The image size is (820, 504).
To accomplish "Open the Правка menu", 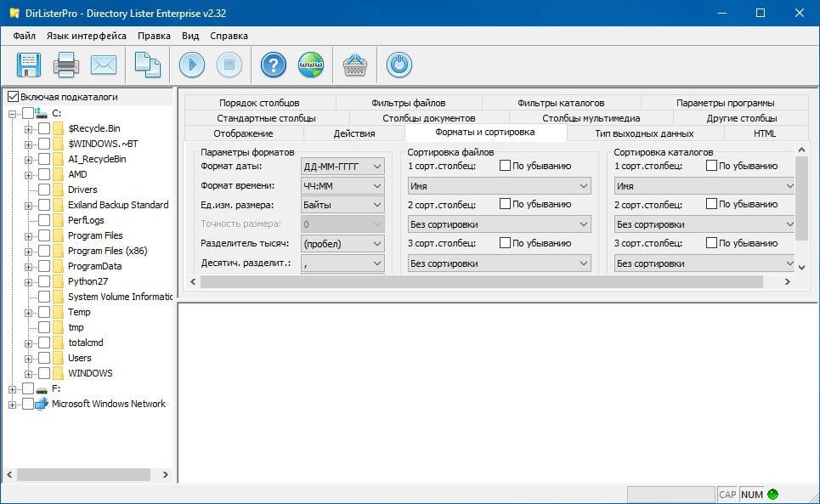I will click(x=155, y=36).
